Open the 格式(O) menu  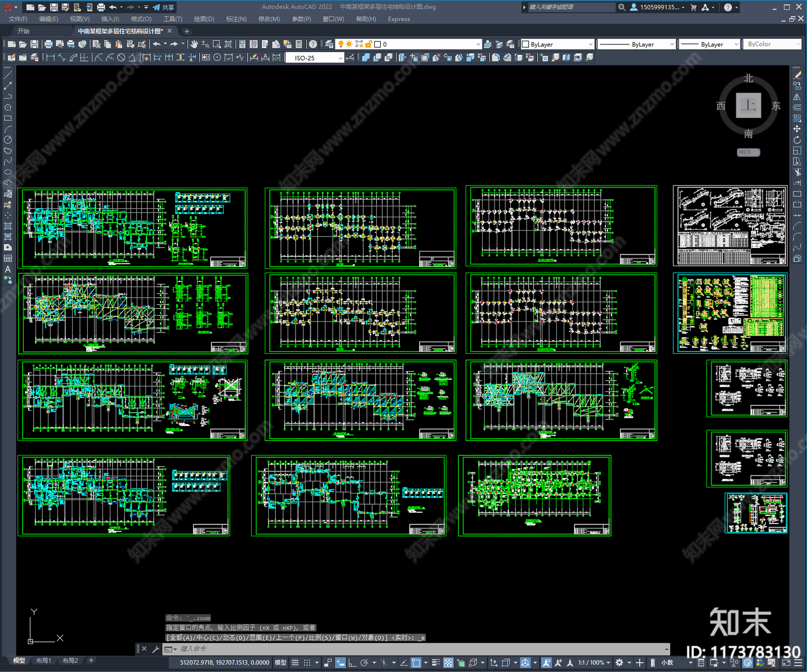141,19
